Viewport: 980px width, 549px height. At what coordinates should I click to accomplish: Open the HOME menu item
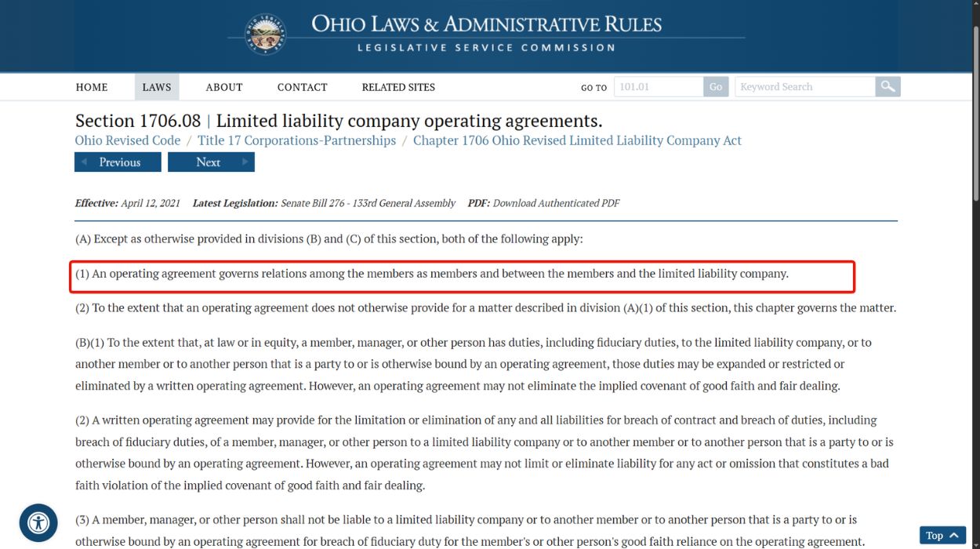pos(92,87)
